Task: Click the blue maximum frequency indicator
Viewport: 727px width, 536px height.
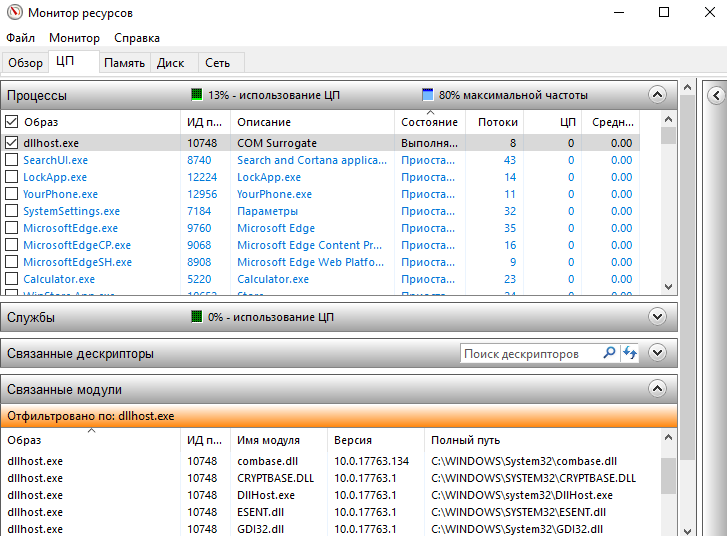Action: tap(427, 95)
